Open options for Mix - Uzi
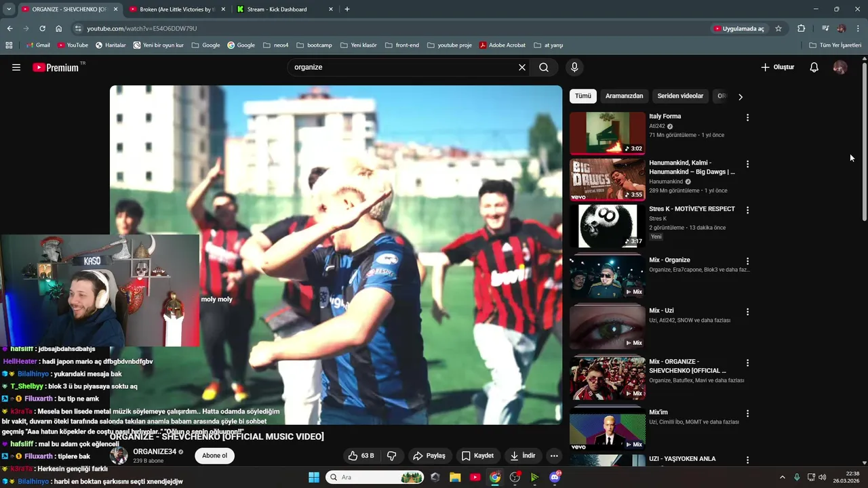This screenshot has height=488, width=868. (x=747, y=312)
